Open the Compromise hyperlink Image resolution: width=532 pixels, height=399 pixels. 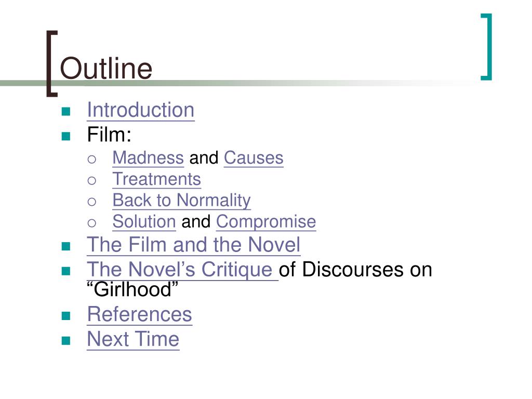[x=266, y=222]
